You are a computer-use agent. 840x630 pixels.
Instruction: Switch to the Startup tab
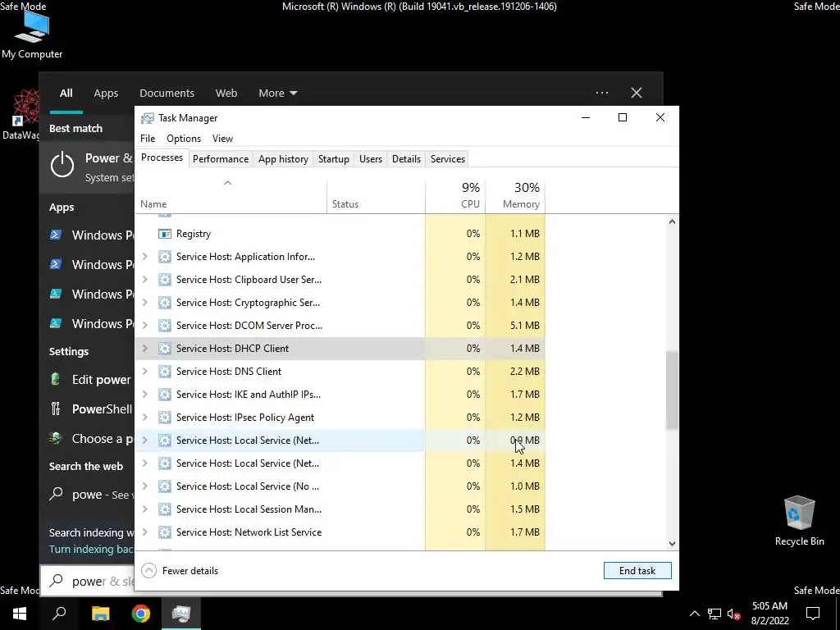tap(334, 159)
